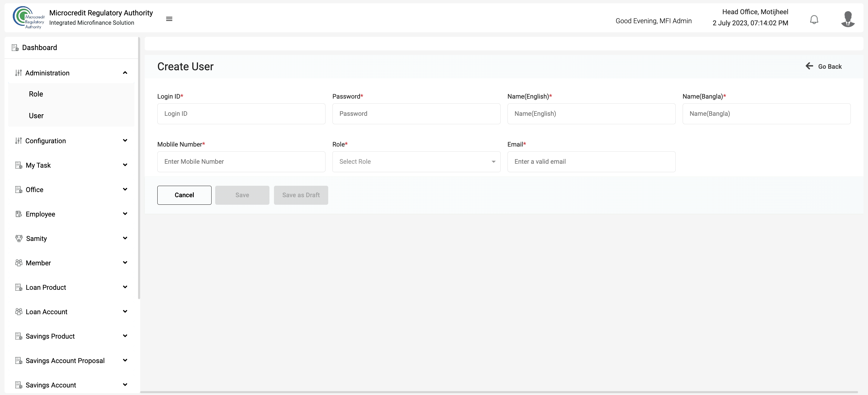Screen dimensions: 868x395
Task: Click the Savings Product icon
Action: [19, 336]
